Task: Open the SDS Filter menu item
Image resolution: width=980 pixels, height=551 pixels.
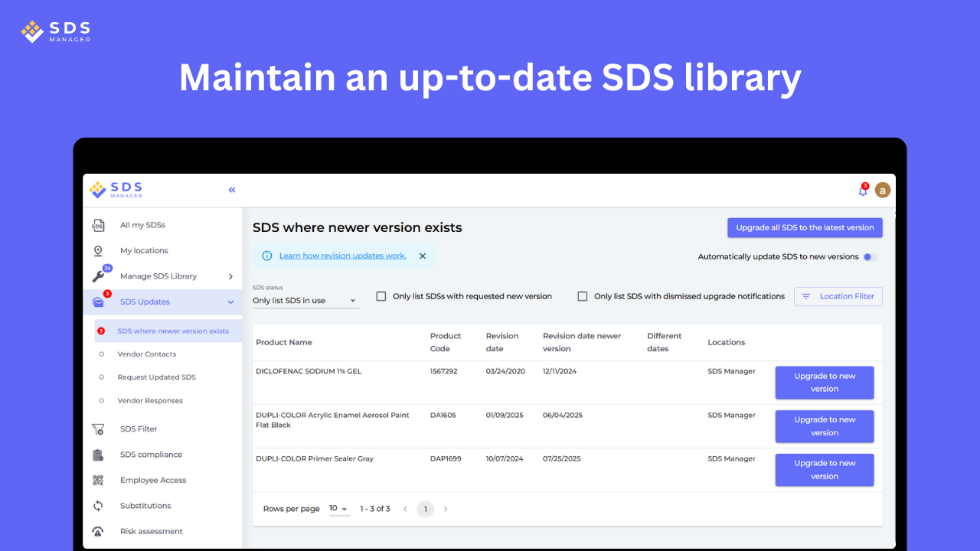Action: [x=139, y=429]
